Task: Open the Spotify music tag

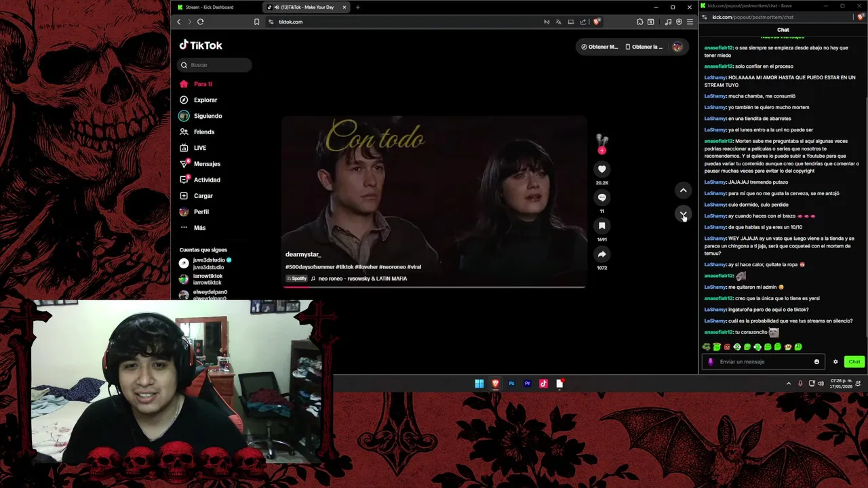Action: [297, 279]
